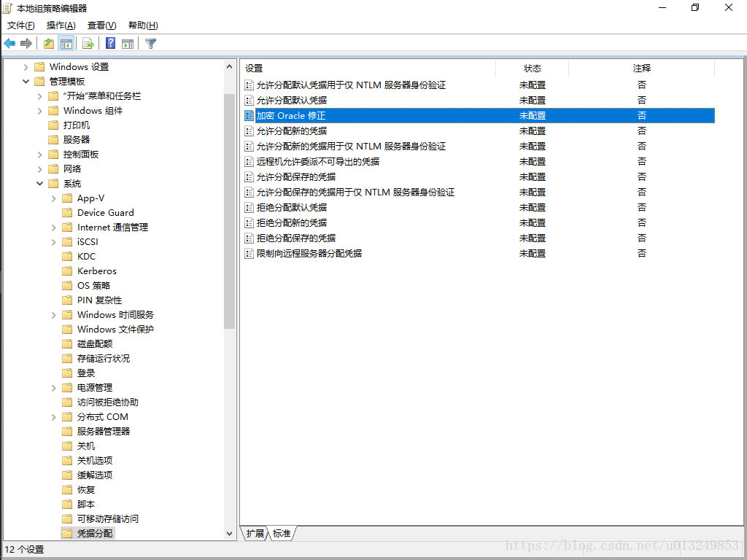Click the tree scrollbar down arrow
The image size is (747, 560).
coord(230,534)
